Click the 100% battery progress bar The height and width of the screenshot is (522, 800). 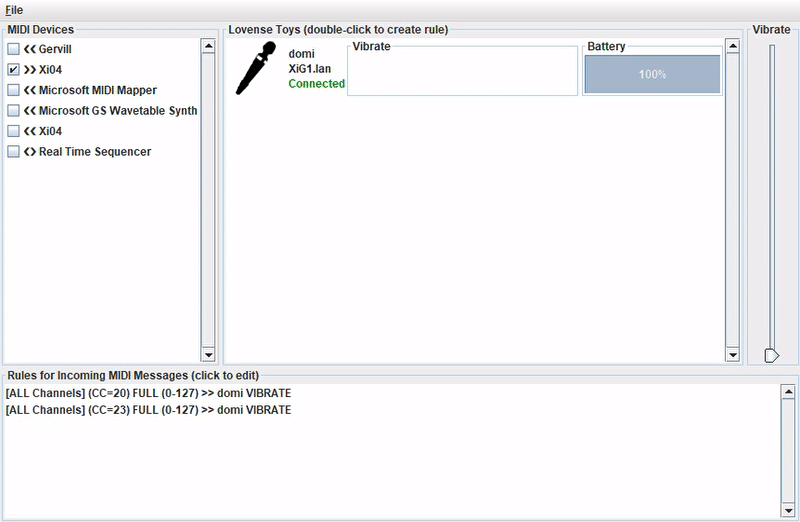coord(653,74)
